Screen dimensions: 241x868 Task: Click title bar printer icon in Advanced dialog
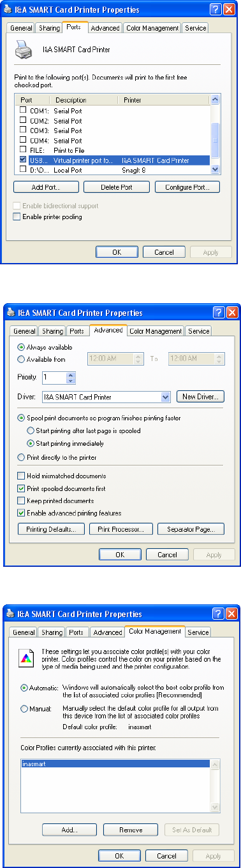(x=11, y=313)
